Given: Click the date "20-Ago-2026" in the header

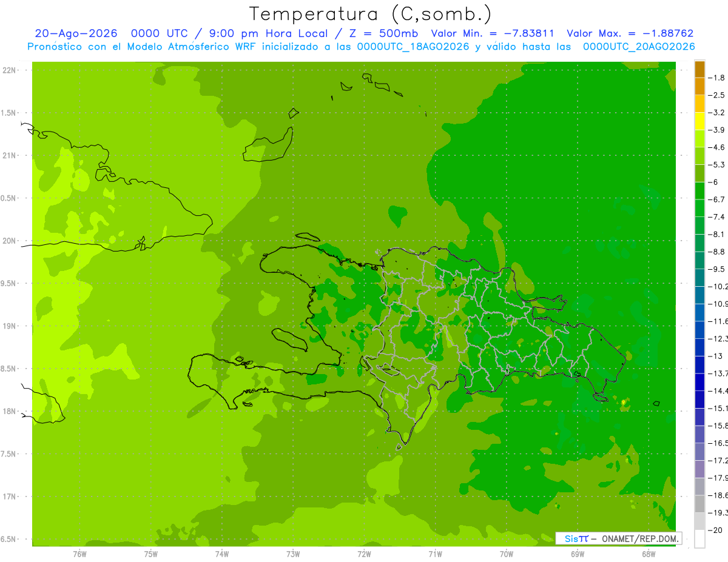Looking at the screenshot, I should [76, 34].
